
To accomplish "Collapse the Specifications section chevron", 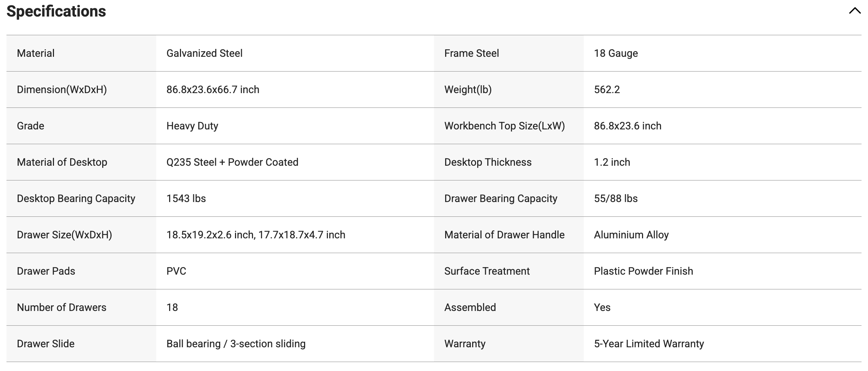I will point(855,11).
